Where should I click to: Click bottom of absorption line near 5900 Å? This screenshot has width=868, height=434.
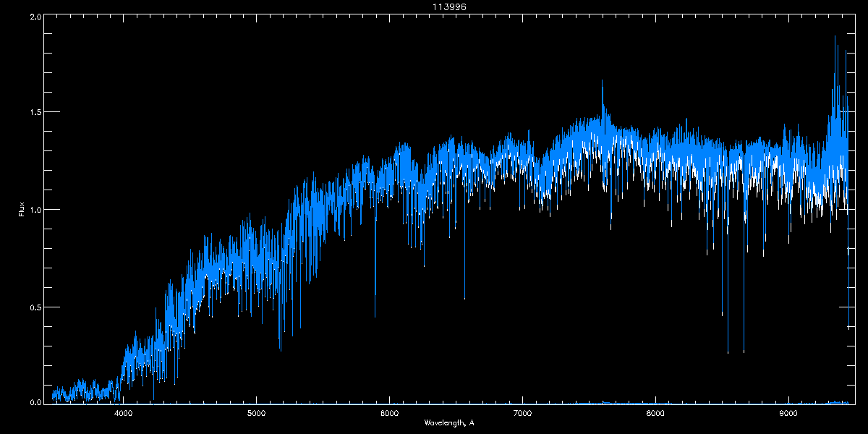click(x=375, y=316)
